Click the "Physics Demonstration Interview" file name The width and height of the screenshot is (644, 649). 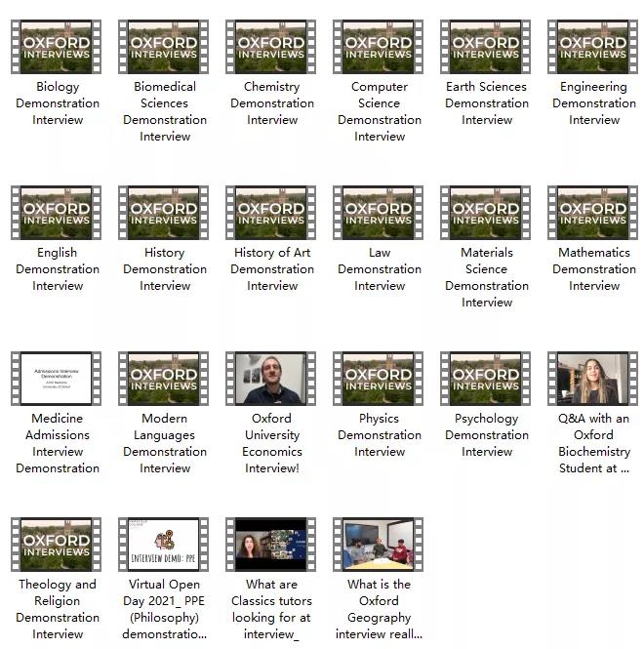coord(380,435)
